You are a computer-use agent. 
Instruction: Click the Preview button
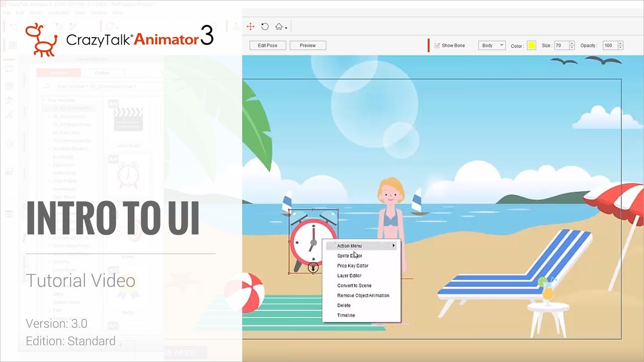pos(308,45)
